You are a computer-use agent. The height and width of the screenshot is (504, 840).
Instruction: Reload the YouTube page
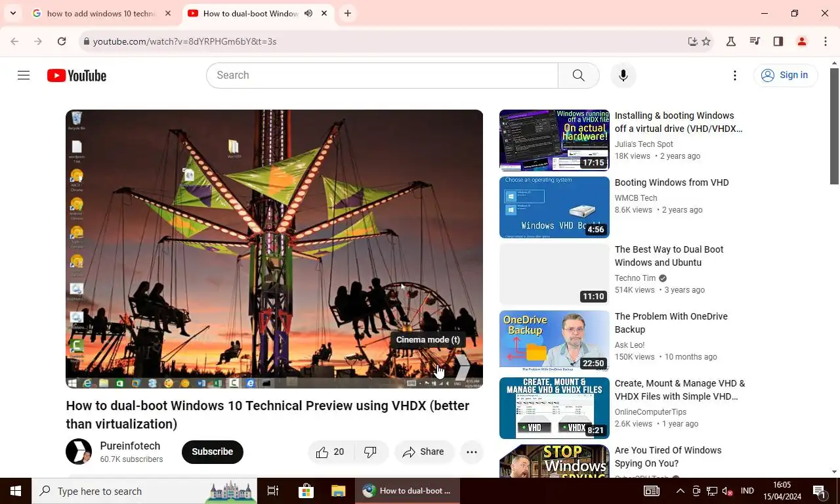[62, 41]
